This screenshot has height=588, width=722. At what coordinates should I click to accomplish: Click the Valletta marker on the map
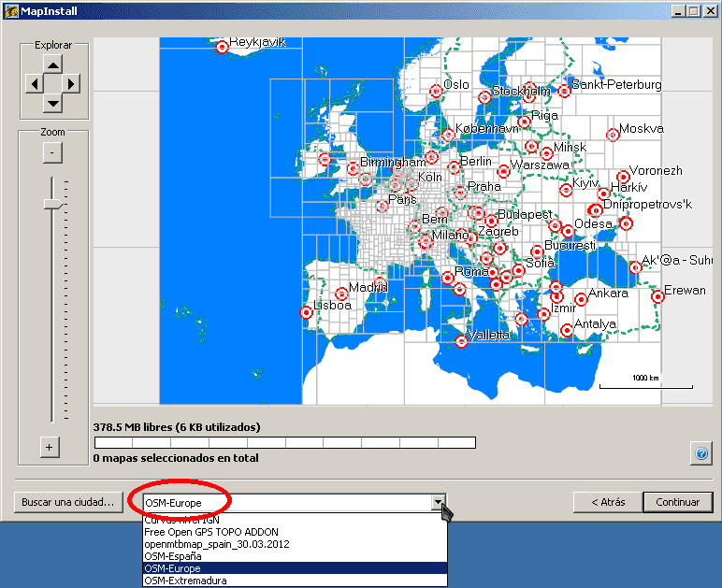pyautogui.click(x=461, y=341)
